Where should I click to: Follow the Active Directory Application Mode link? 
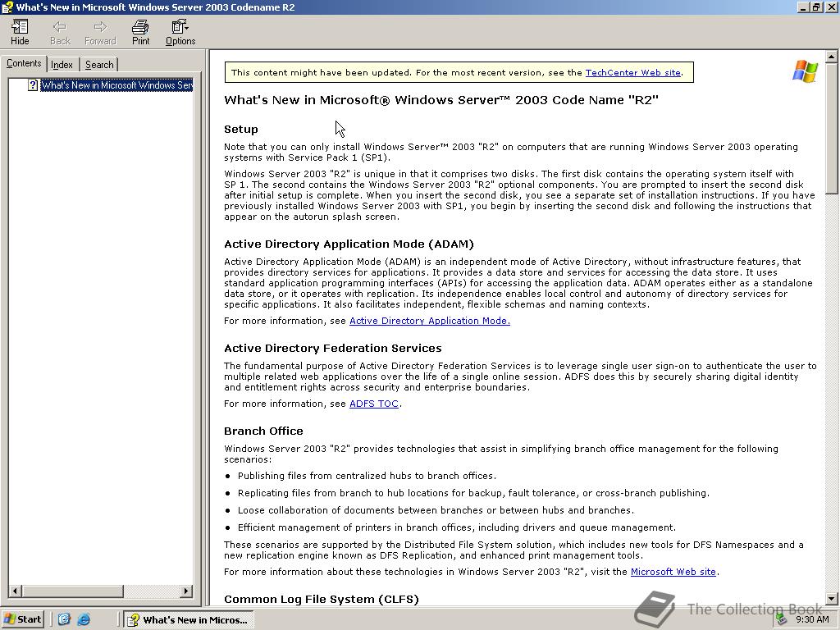[429, 321]
